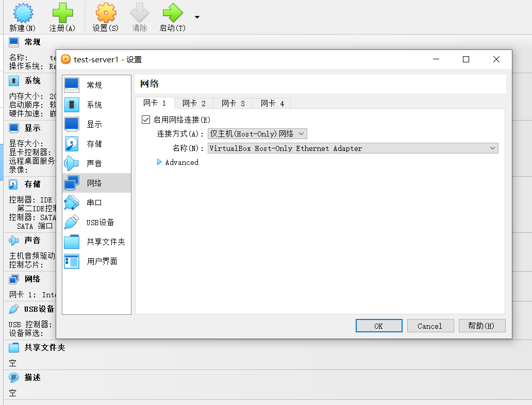This screenshot has width=532, height=405.
Task: Click USB设备 section icon in main window
Action: tap(13, 309)
